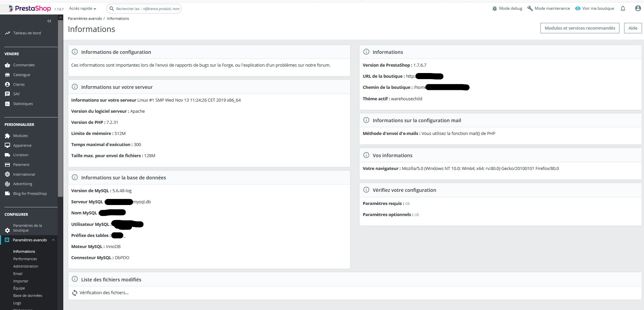Image resolution: width=644 pixels, height=310 pixels.
Task: Click Modules et services recommandés button
Action: [580, 28]
